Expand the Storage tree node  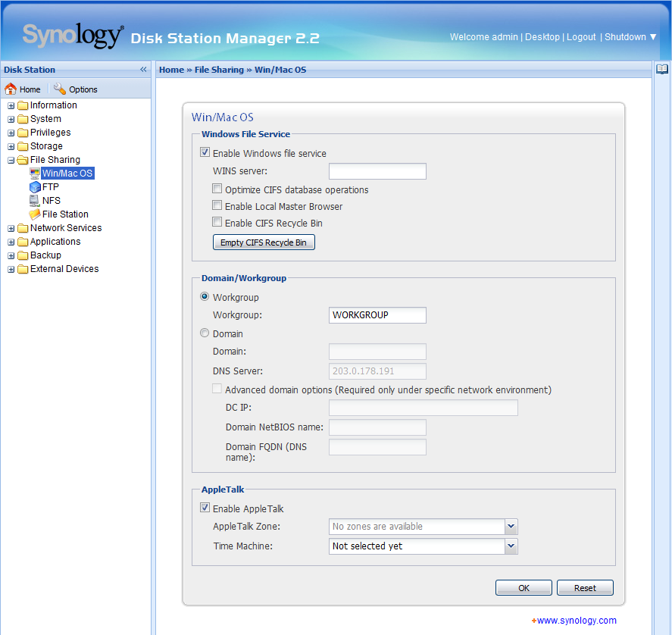click(11, 147)
